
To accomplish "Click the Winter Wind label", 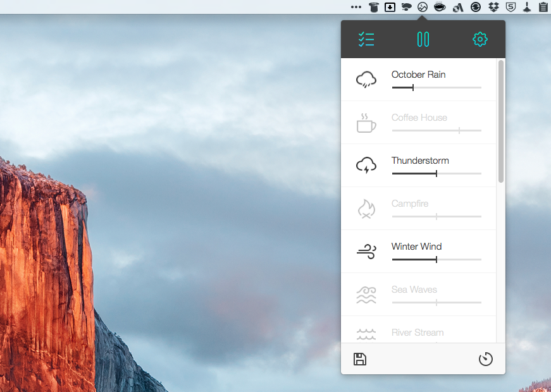I will tap(416, 246).
